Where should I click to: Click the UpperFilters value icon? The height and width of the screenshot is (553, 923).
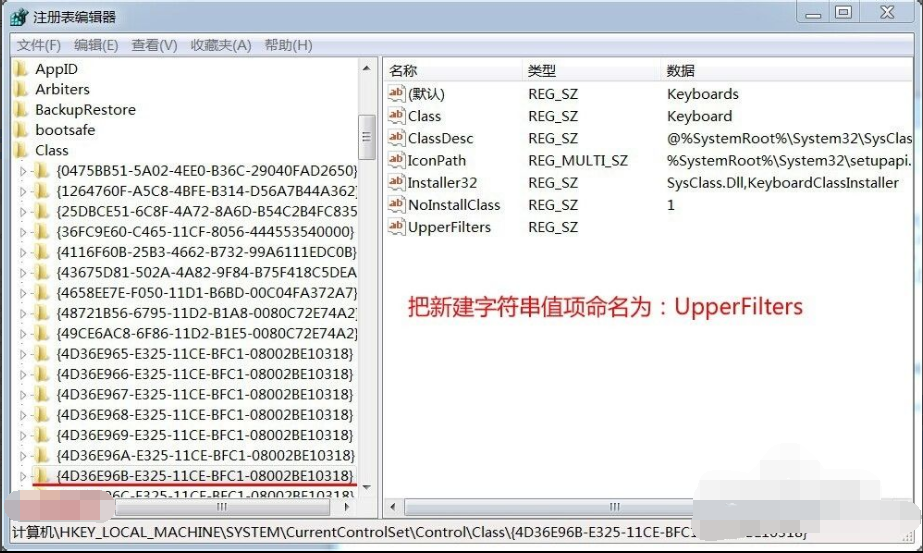coord(396,227)
